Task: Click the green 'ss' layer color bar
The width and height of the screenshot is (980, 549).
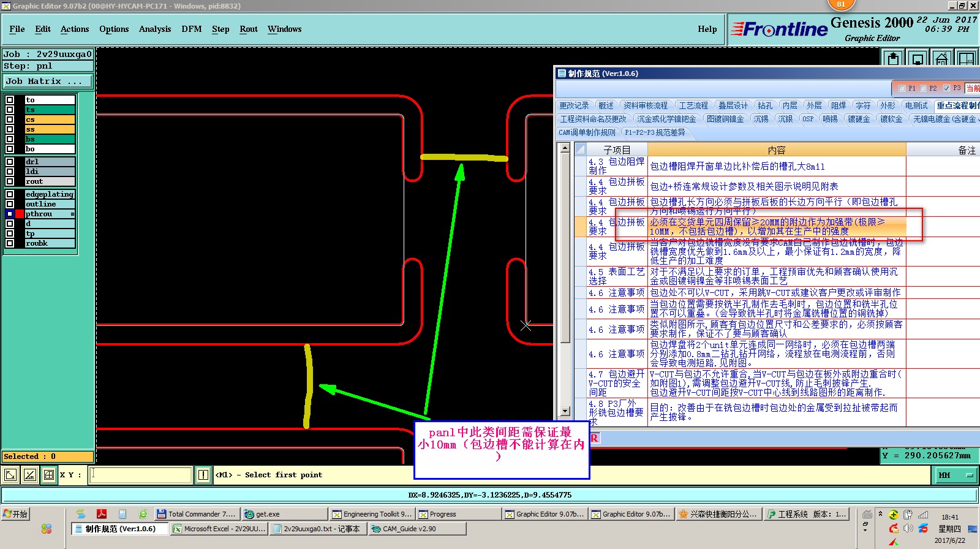Action: [x=50, y=129]
